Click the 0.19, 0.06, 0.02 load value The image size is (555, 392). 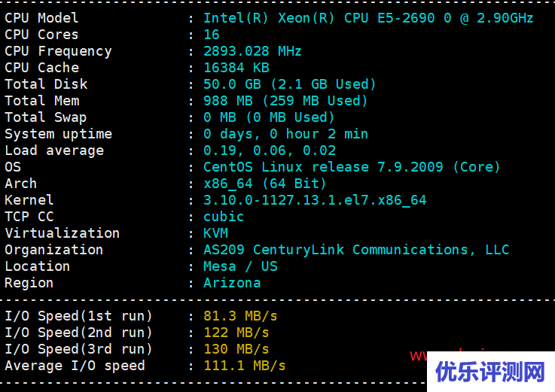pyautogui.click(x=270, y=150)
